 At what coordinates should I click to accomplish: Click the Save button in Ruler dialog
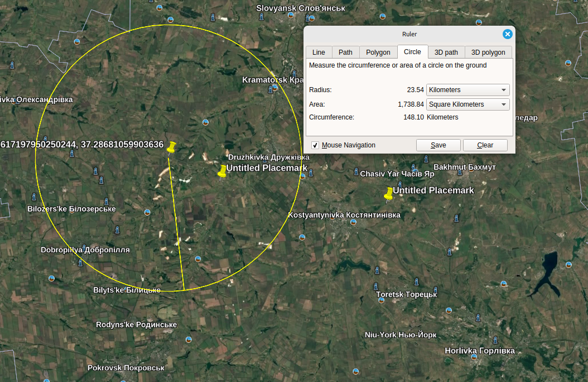pos(438,145)
